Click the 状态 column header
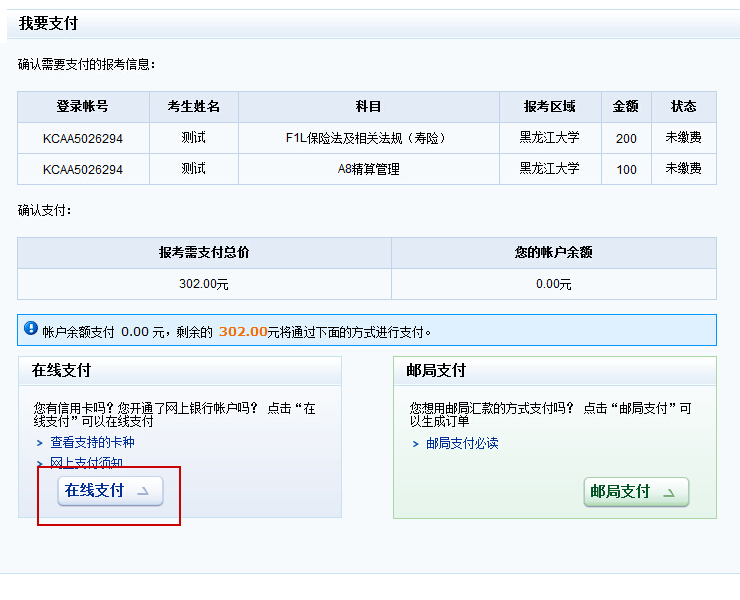This screenshot has height=600, width=740. tap(683, 107)
